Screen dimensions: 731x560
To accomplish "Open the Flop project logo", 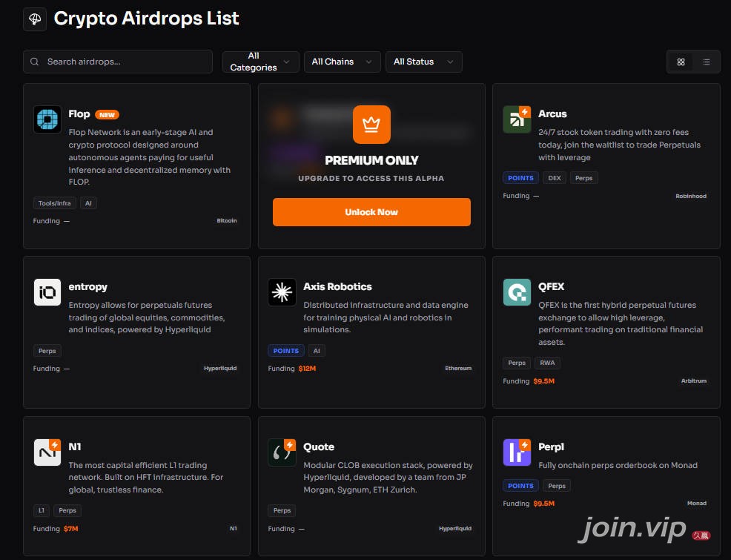I will [x=47, y=119].
